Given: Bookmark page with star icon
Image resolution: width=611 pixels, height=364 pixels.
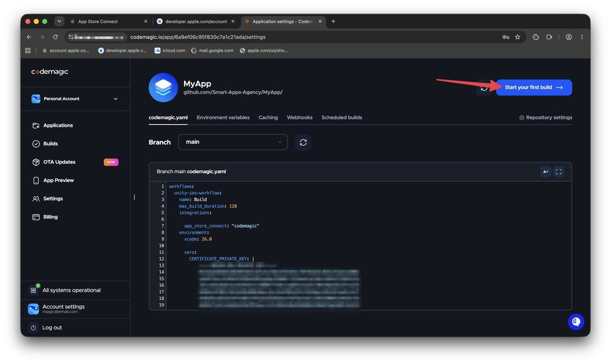Looking at the screenshot, I should click(x=517, y=37).
